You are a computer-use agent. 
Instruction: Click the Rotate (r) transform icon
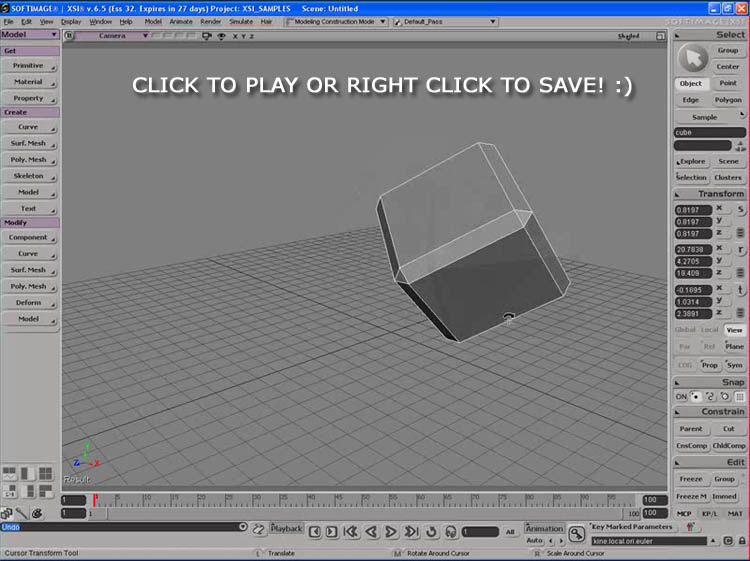click(x=740, y=250)
